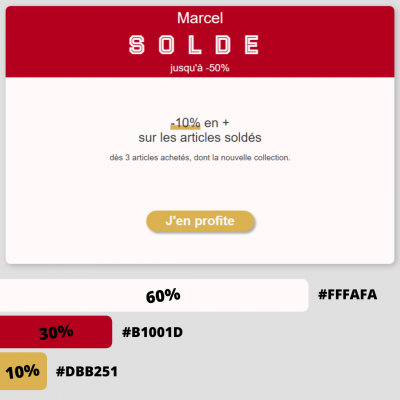This screenshot has height=400, width=400.
Task: Click the 10% percentage label
Action: coord(22,371)
